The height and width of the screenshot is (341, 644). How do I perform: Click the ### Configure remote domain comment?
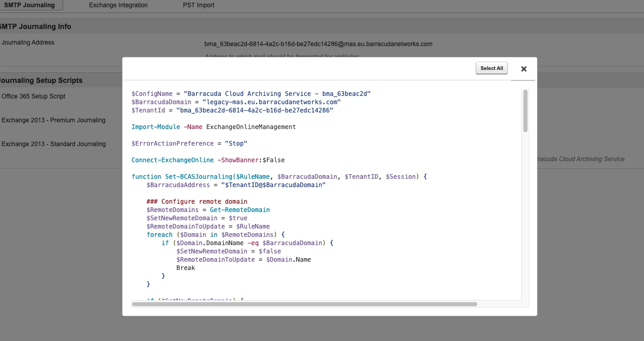tap(197, 202)
